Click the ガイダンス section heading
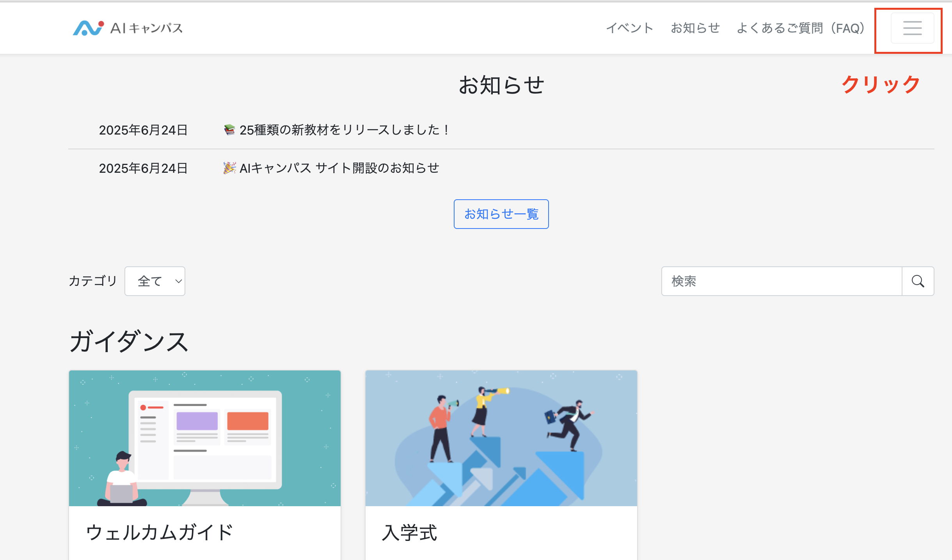Screen dimensions: 952x560 (x=129, y=341)
